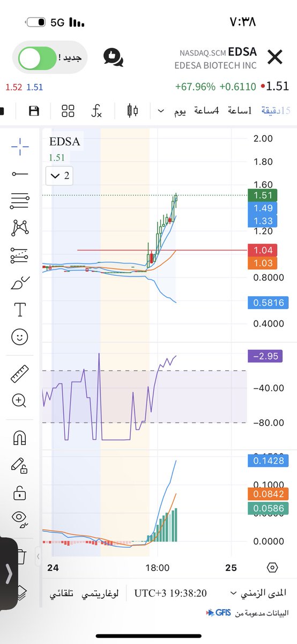Click the green 0.0586 histogram value label
This screenshot has height=644, width=297.
pyautogui.click(x=268, y=508)
